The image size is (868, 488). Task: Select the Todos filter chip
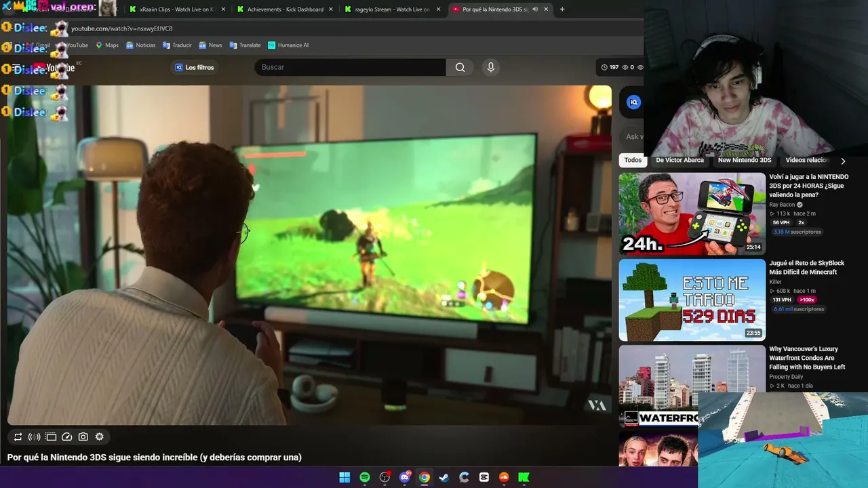point(633,160)
